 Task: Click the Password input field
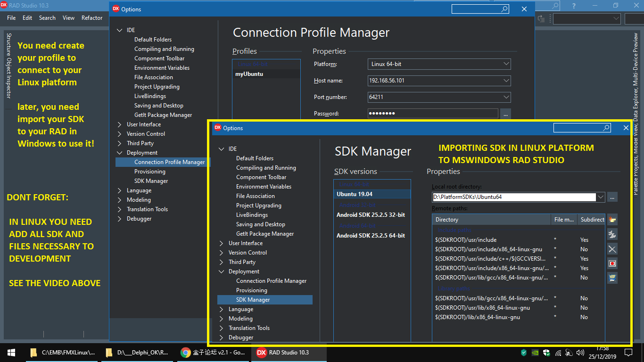433,114
